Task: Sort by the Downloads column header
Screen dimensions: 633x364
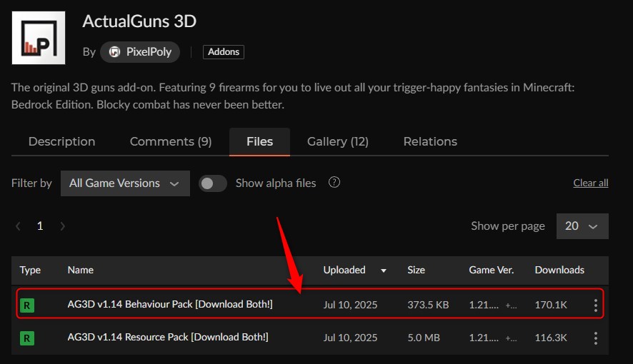Action: 559,270
